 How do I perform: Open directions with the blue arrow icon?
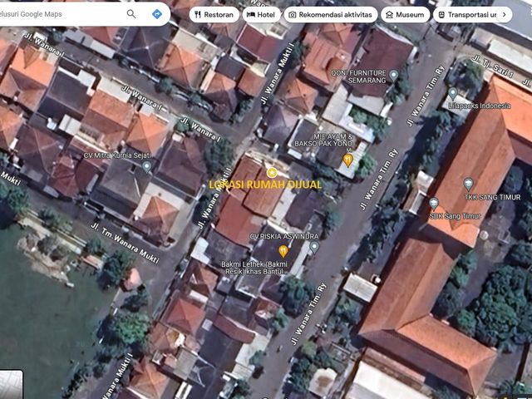pyautogui.click(x=157, y=14)
